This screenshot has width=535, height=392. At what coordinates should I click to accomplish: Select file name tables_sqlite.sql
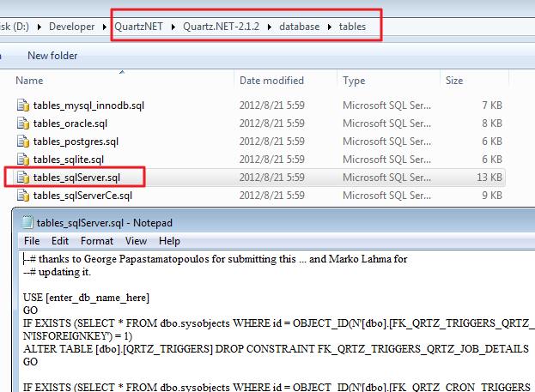click(69, 160)
